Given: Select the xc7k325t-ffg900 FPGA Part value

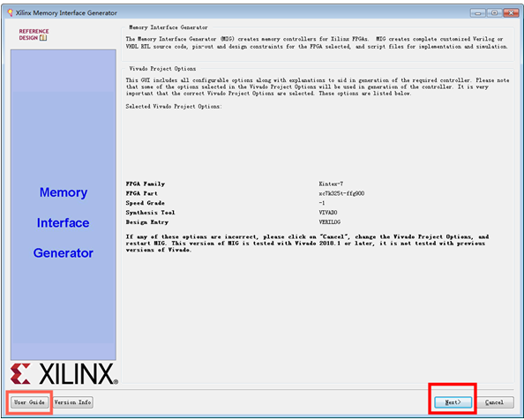Looking at the screenshot, I should [341, 193].
